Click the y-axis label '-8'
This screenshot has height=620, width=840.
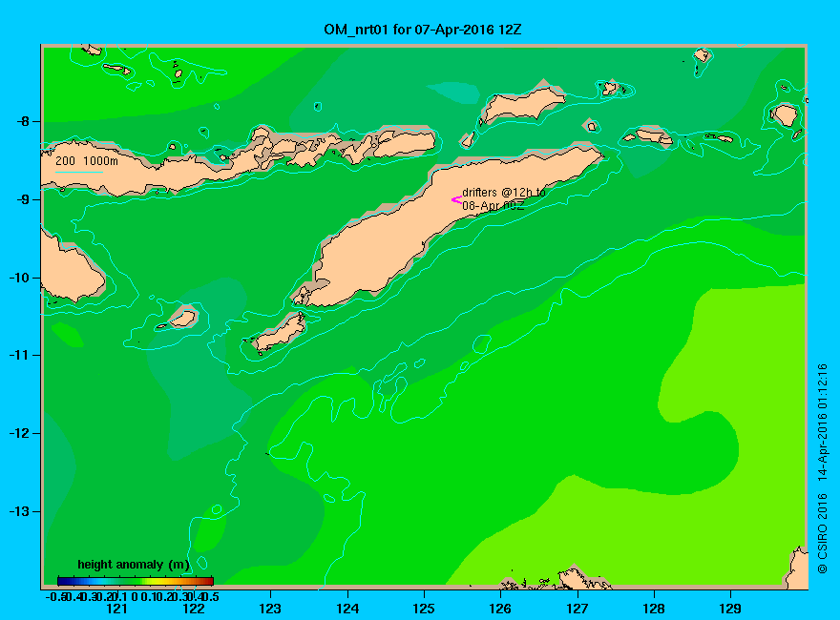coord(23,121)
